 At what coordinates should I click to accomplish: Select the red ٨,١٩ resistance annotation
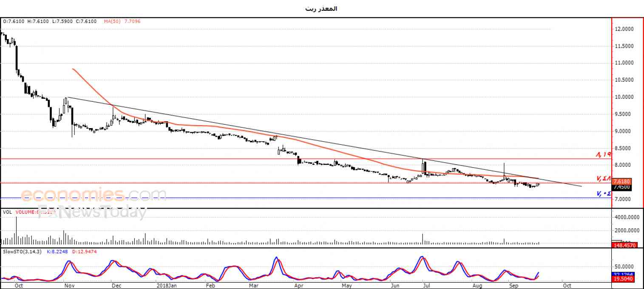(x=604, y=155)
